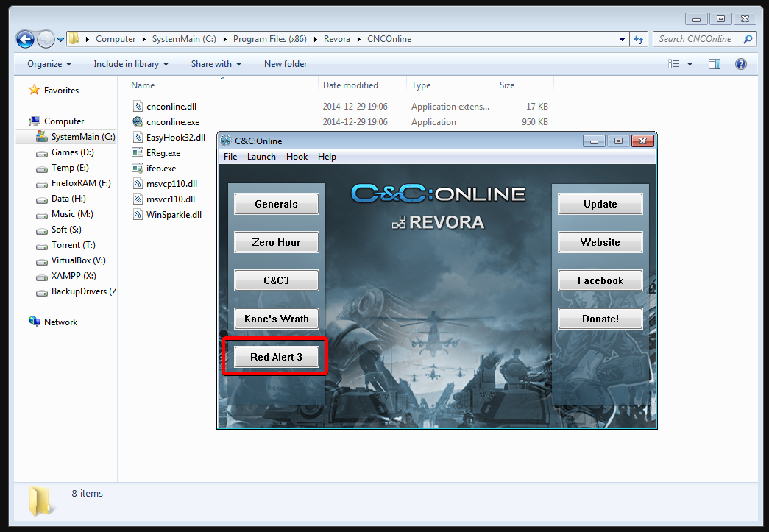
Task: Click Revora in the address breadcrumb
Action: [337, 39]
